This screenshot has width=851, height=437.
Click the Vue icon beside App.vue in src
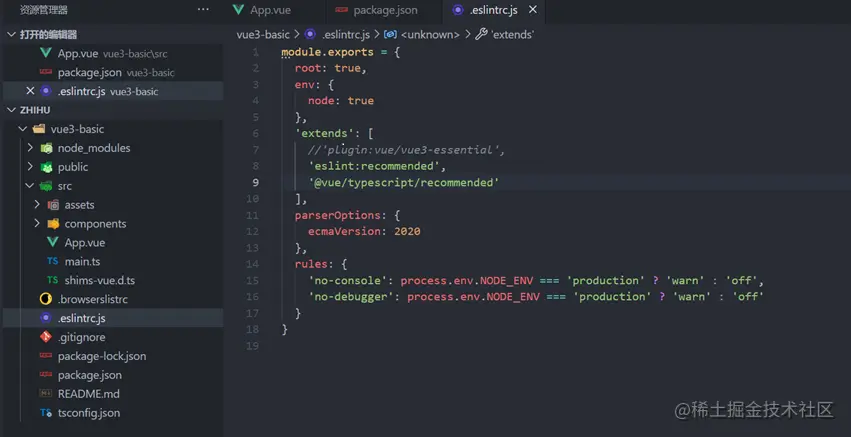tap(53, 242)
